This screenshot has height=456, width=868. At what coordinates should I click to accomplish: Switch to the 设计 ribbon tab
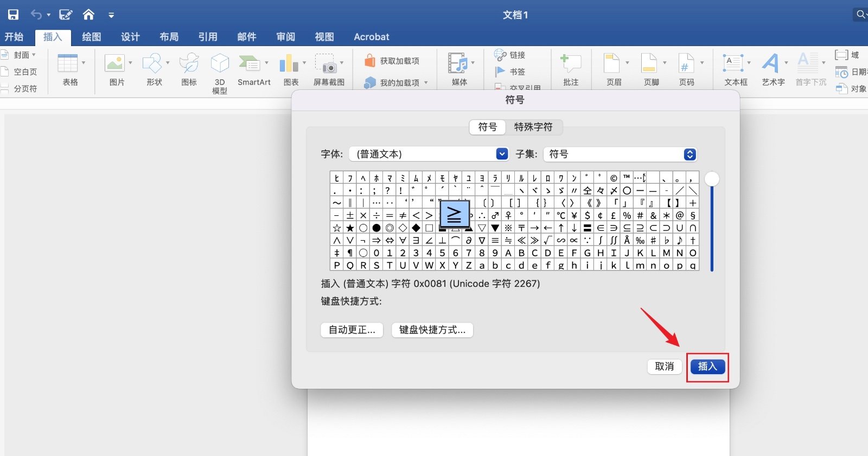pos(130,37)
